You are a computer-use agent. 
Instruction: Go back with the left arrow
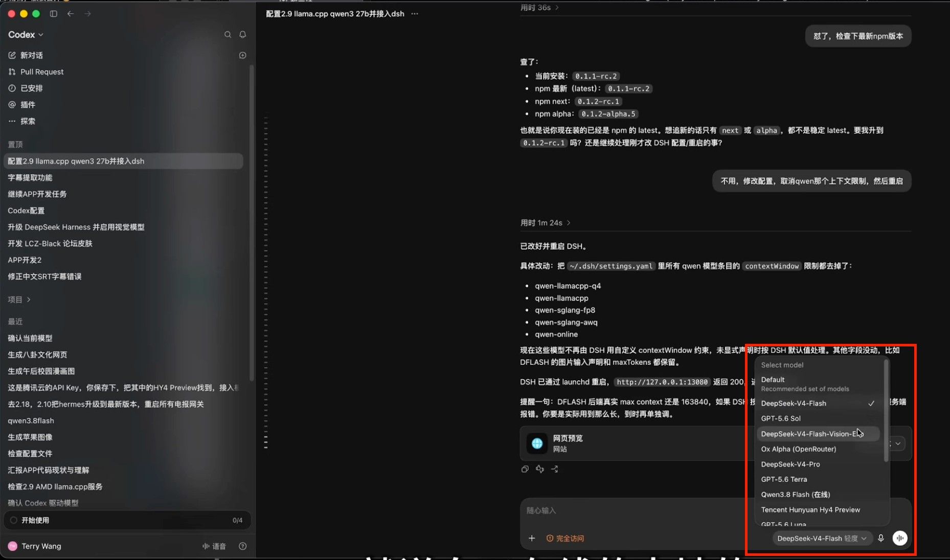71,14
